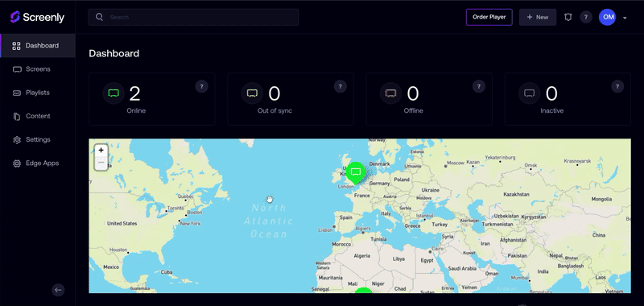The width and height of the screenshot is (644, 306).
Task: Focus the Search input field
Action: pos(193,17)
